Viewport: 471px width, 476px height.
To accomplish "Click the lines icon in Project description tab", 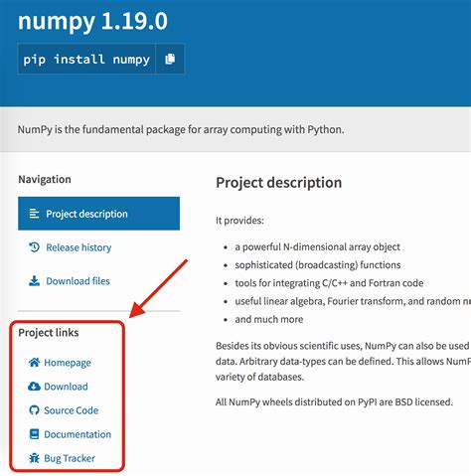I will [x=34, y=214].
